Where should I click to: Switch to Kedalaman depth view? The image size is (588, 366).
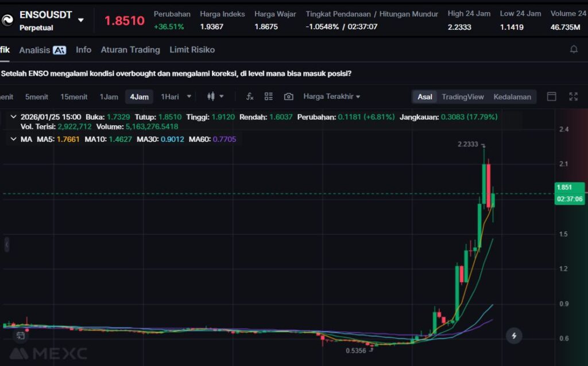[512, 97]
